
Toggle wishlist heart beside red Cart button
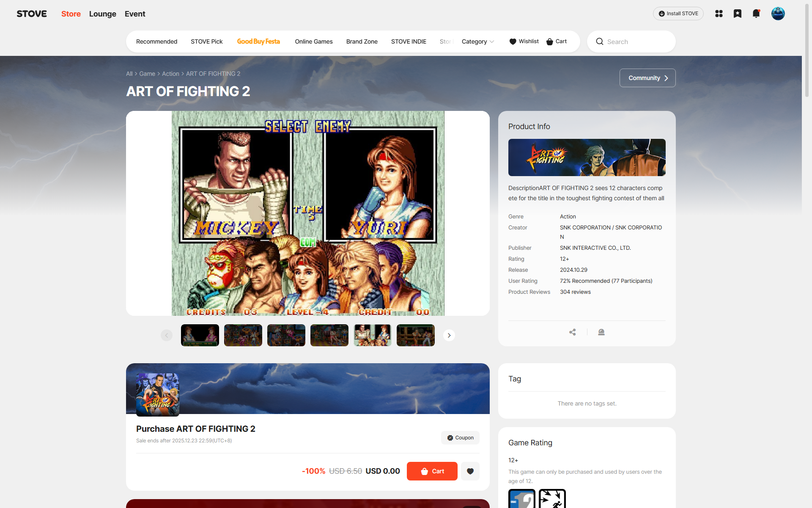[x=470, y=471]
